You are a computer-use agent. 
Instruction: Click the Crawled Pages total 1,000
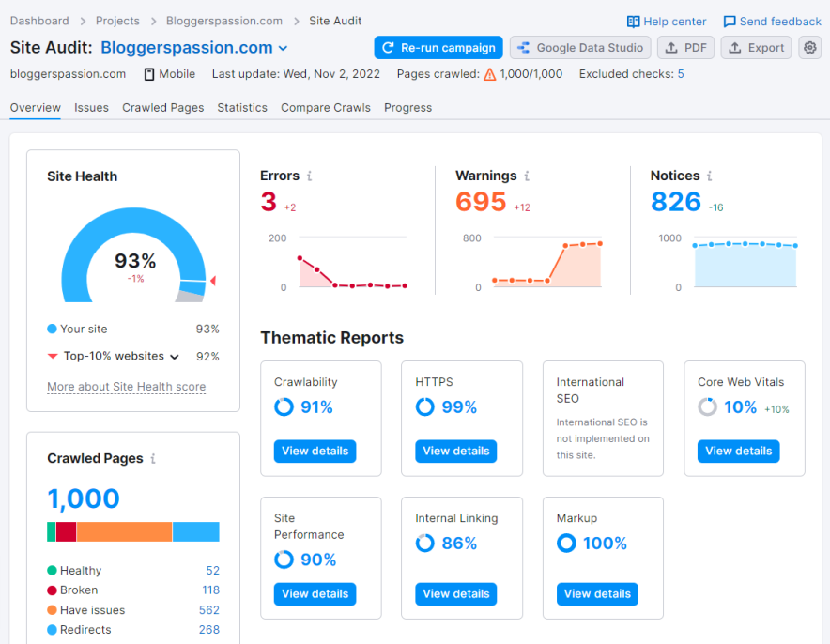[84, 499]
